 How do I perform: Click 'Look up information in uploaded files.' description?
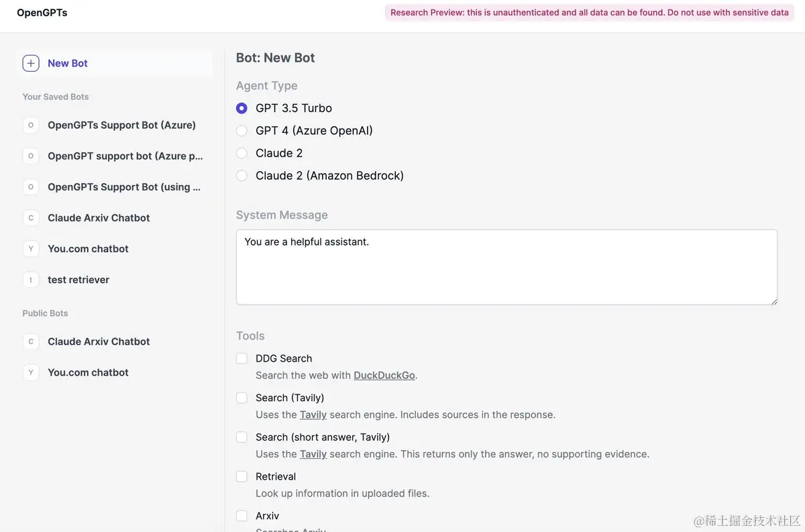pos(342,493)
